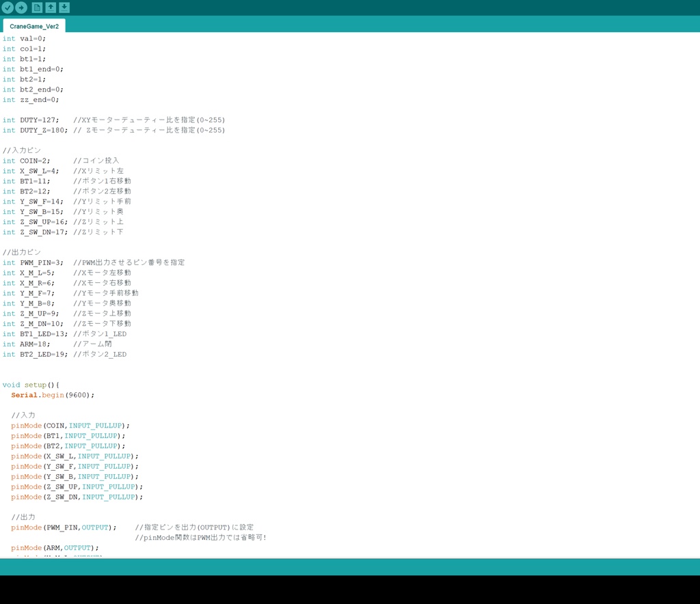
Task: Click the Open sketch icon
Action: click(x=50, y=8)
